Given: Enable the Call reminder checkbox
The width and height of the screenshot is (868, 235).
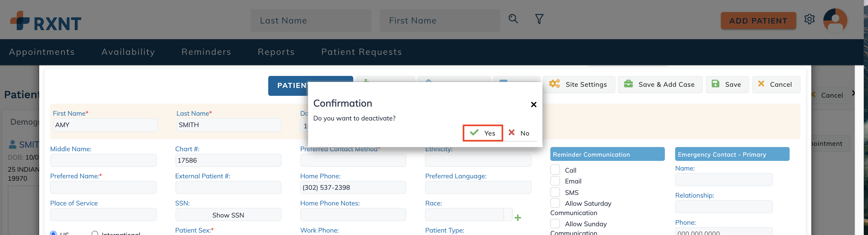Looking at the screenshot, I should click(x=555, y=170).
